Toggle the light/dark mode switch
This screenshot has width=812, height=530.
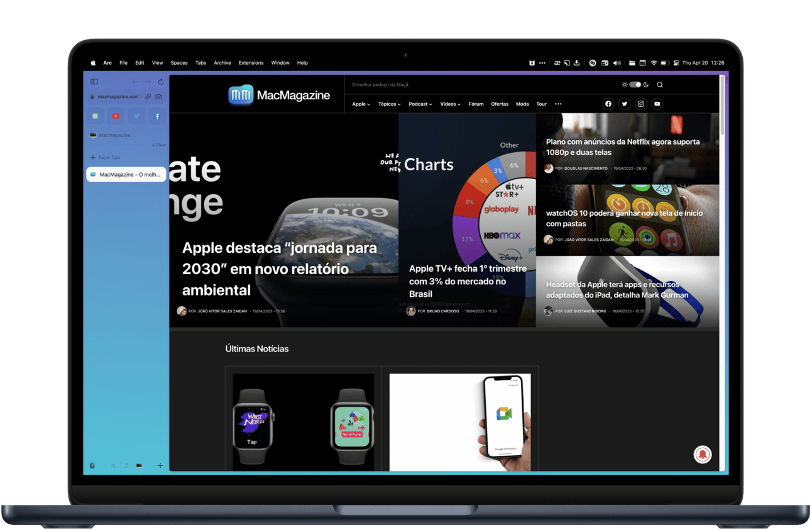635,85
